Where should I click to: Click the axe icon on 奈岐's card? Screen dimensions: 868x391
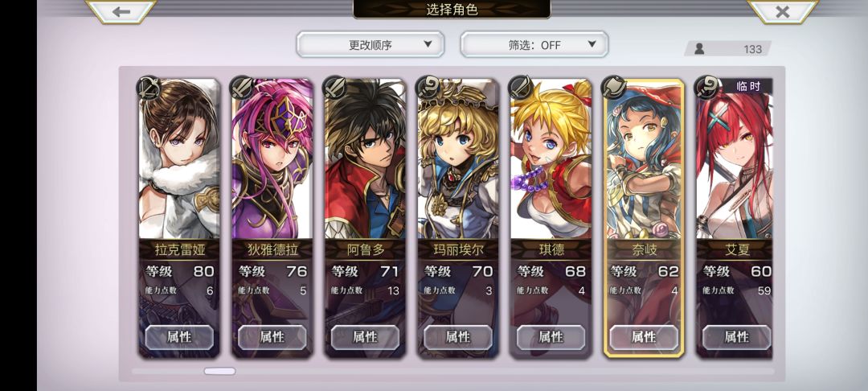coord(613,88)
